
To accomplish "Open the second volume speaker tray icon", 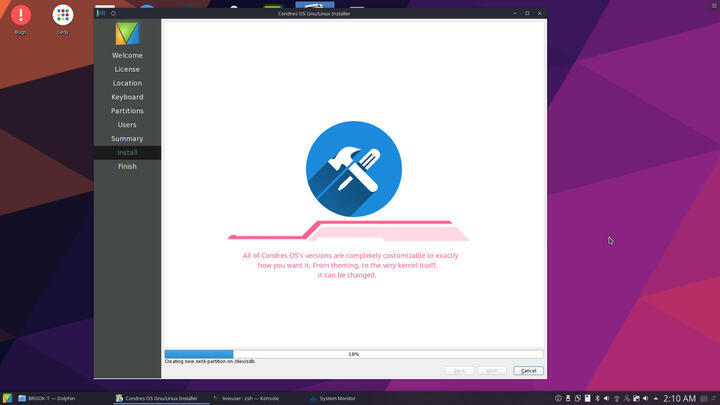I will click(x=645, y=398).
